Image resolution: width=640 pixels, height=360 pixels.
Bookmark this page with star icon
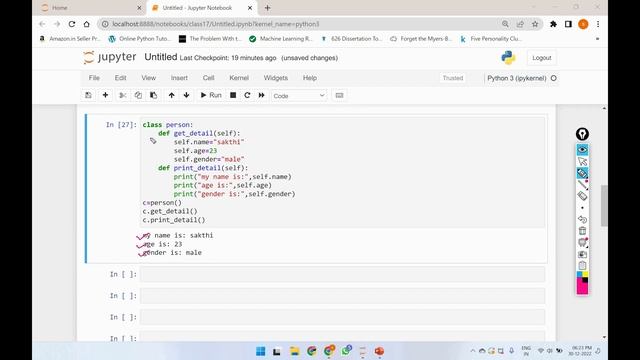[x=535, y=24]
